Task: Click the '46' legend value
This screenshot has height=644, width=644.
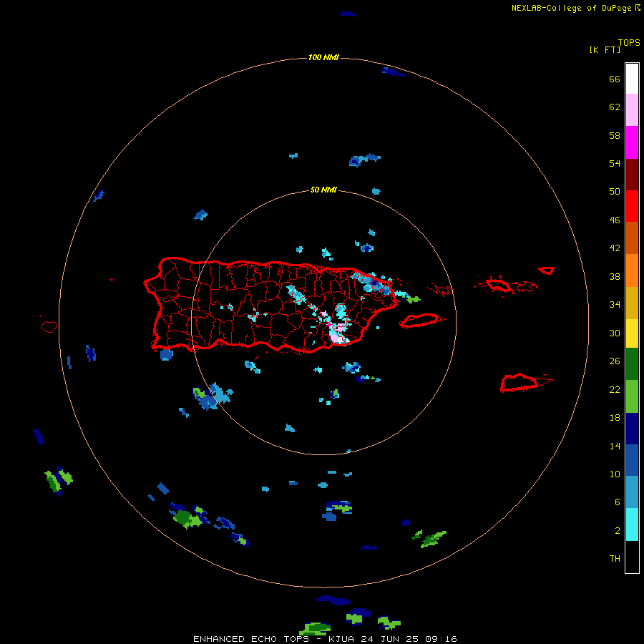Action: pyautogui.click(x=615, y=220)
